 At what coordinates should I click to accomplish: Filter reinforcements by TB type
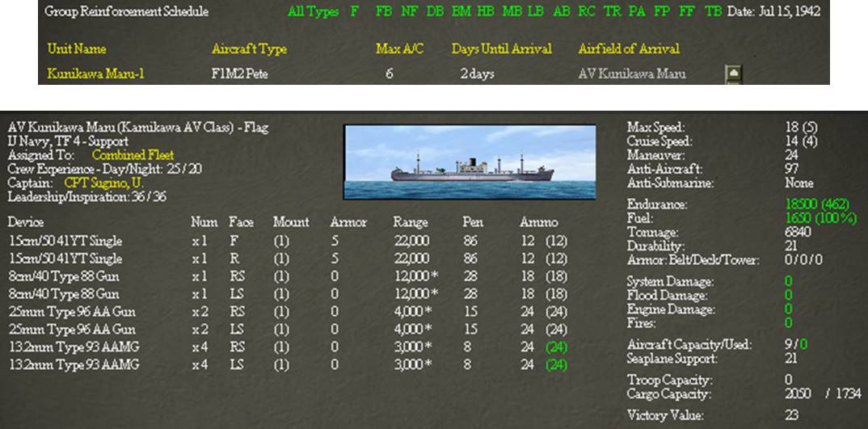713,11
